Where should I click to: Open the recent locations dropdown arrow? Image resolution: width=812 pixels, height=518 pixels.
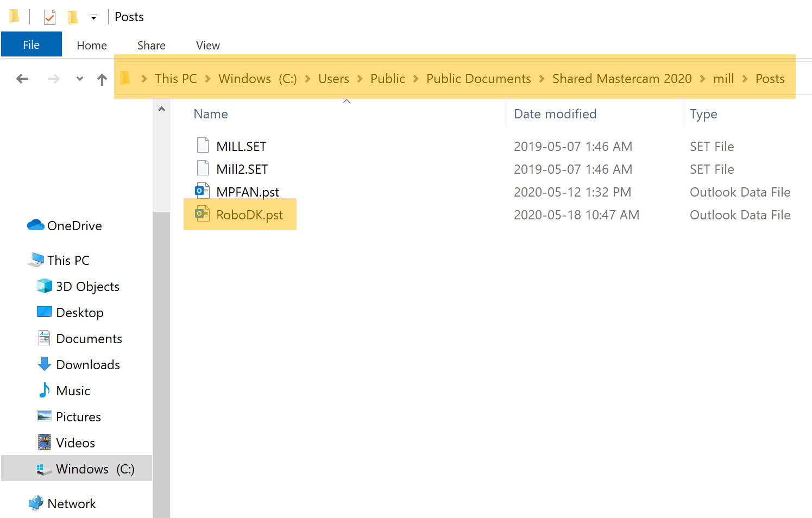click(80, 79)
